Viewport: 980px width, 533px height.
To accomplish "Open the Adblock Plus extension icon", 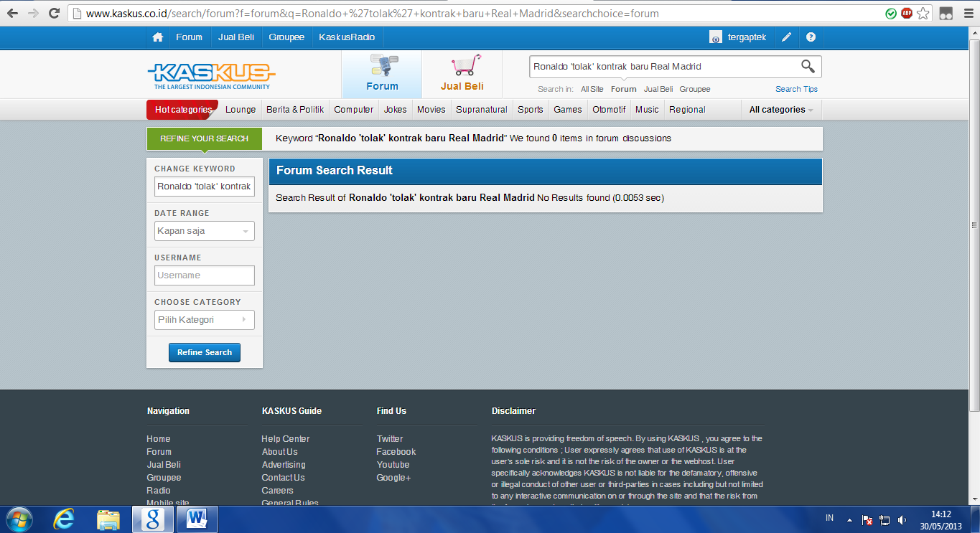I will tap(907, 13).
